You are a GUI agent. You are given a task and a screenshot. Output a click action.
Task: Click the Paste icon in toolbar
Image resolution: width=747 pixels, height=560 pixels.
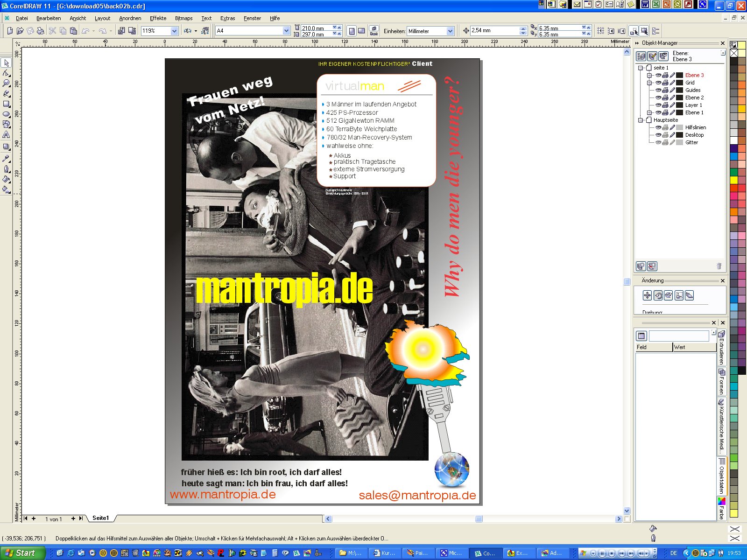coord(73,31)
